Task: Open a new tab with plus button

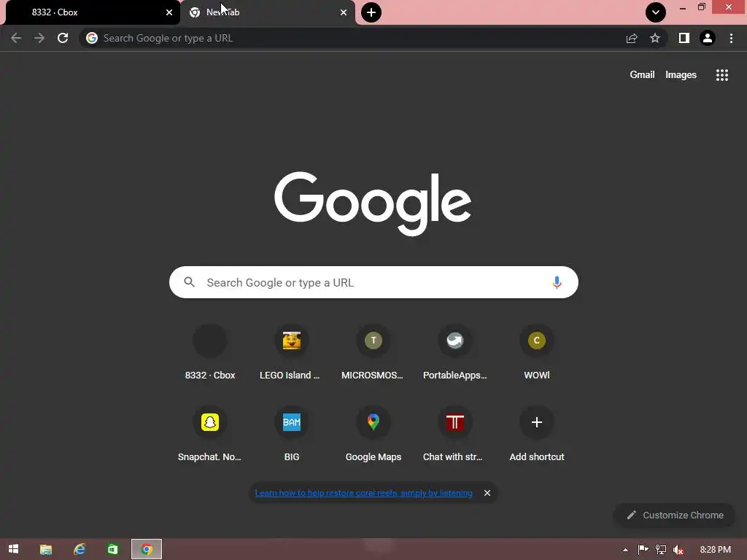Action: pos(371,12)
